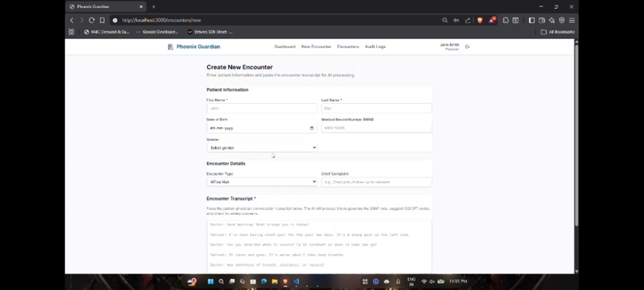
Task: Open the Dashboard nav item
Action: 285,47
